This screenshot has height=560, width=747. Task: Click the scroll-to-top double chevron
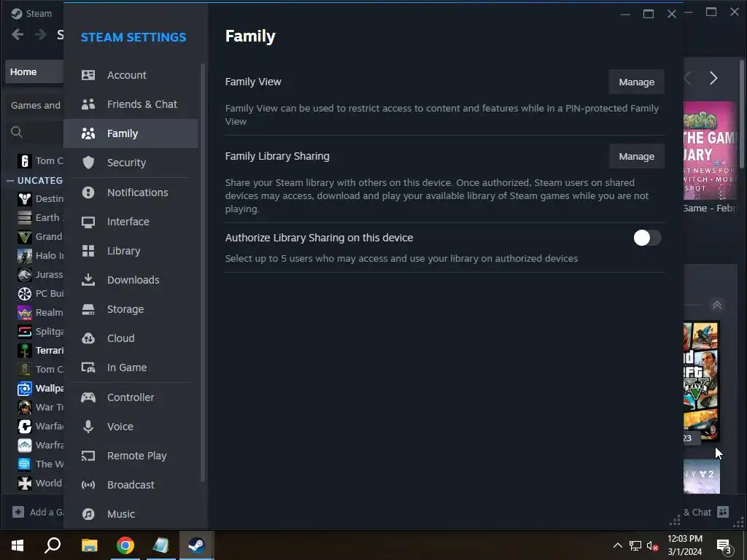point(716,305)
